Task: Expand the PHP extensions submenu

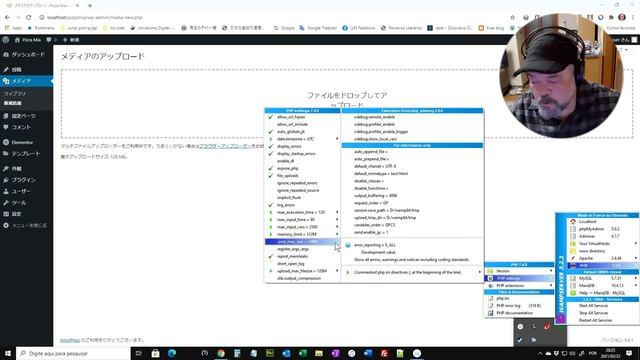Action: coord(519,286)
